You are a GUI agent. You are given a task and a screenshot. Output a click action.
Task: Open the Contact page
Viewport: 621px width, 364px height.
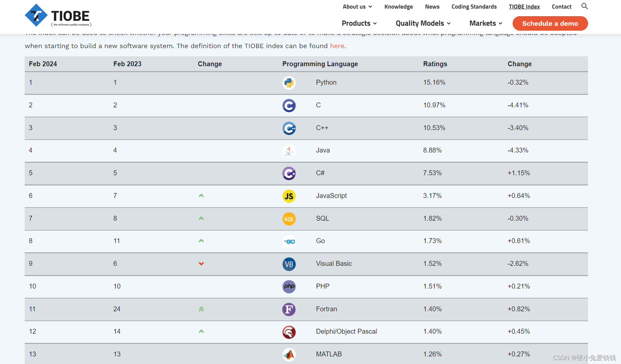coord(562,7)
